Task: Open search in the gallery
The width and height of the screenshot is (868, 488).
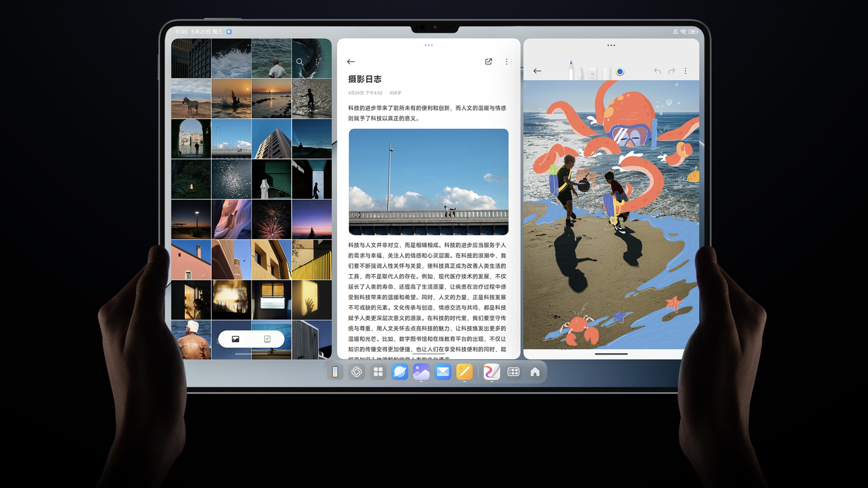Action: [x=300, y=62]
